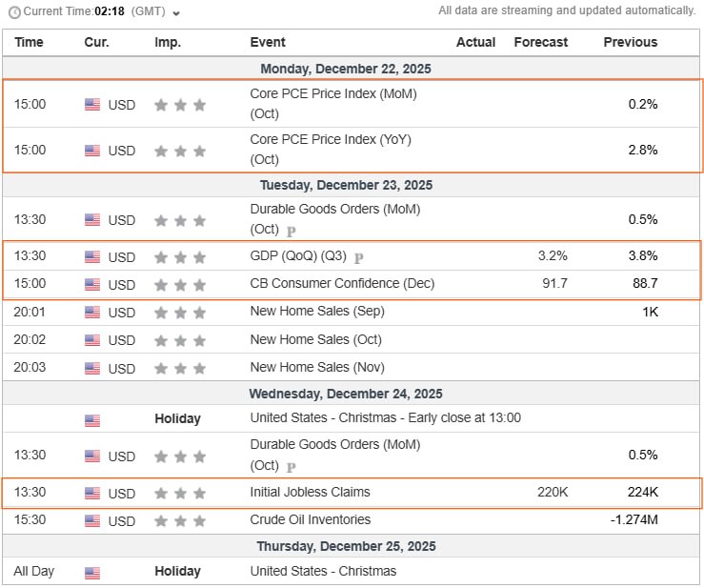Click the US flag in Thursday's Christmas holiday row
This screenshot has width=704, height=588.
[x=92, y=572]
